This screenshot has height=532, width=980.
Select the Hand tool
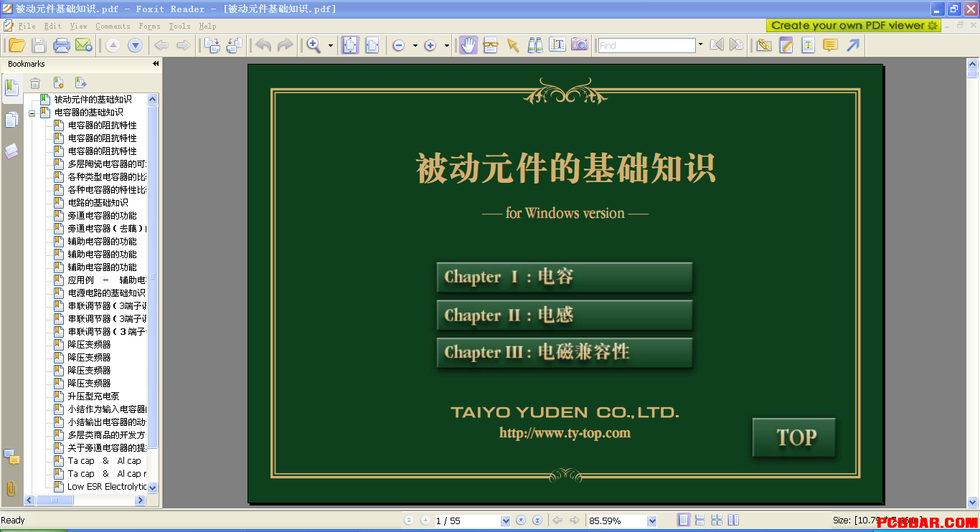pos(468,45)
